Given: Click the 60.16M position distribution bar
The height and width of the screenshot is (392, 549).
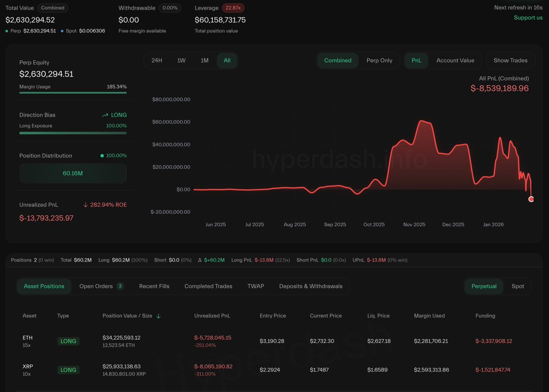Looking at the screenshot, I should tap(73, 173).
